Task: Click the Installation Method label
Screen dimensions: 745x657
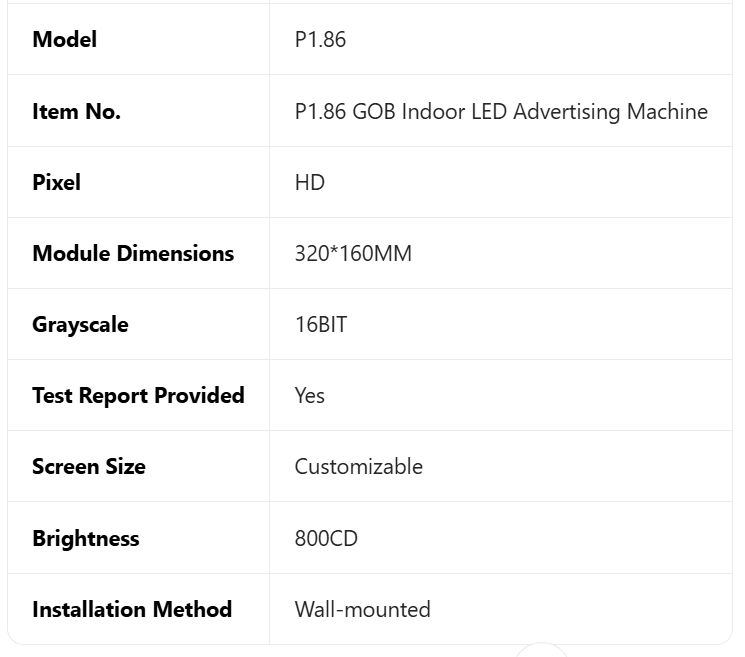Action: coord(132,610)
